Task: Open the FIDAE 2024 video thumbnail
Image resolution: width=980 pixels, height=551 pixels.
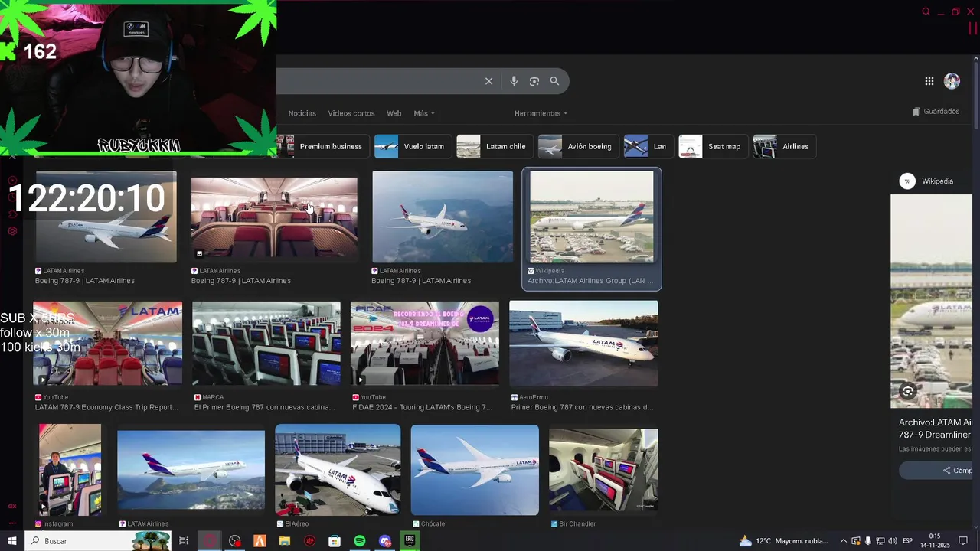Action: pos(425,344)
